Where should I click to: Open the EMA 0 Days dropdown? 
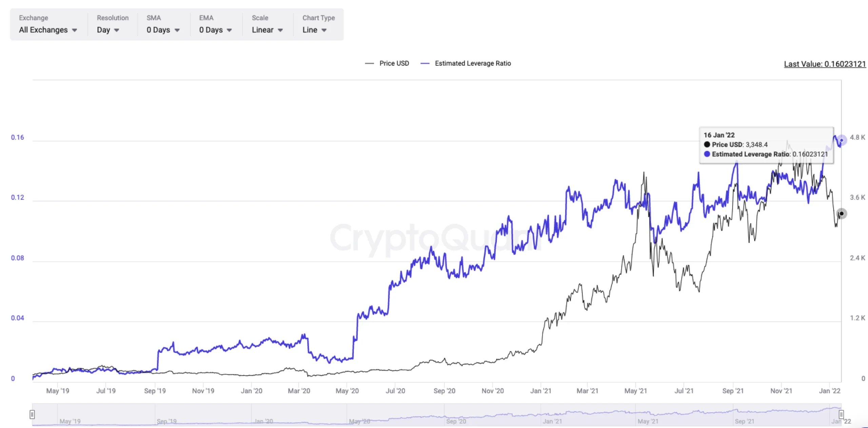215,30
